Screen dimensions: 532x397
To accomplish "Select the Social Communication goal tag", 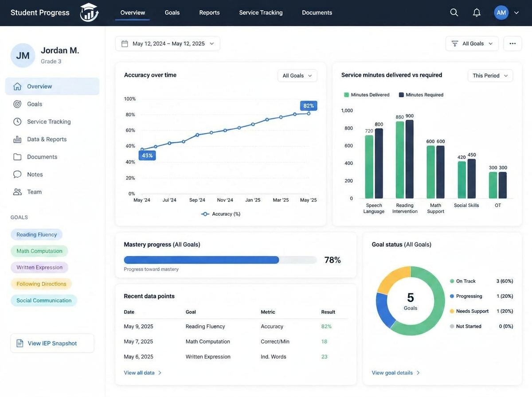I will click(44, 300).
